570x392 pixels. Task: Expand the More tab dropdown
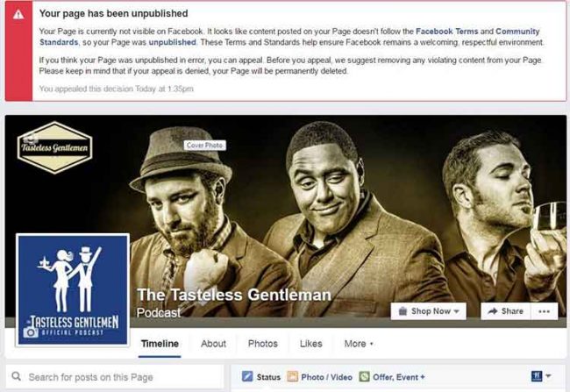point(359,344)
